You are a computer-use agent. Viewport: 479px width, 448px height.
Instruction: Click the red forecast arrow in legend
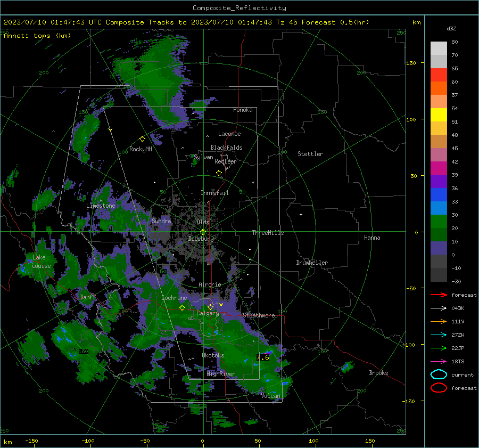click(x=439, y=295)
